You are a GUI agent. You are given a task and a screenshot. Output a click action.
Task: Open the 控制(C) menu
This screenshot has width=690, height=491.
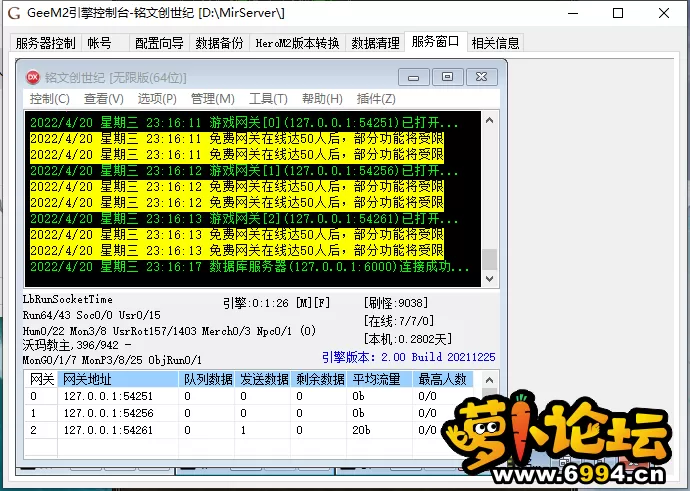[x=50, y=99]
